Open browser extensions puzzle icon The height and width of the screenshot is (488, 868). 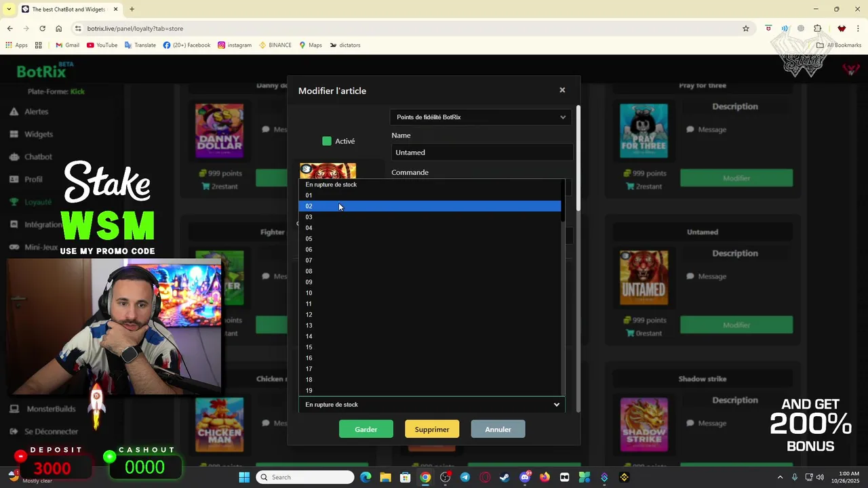(818, 28)
